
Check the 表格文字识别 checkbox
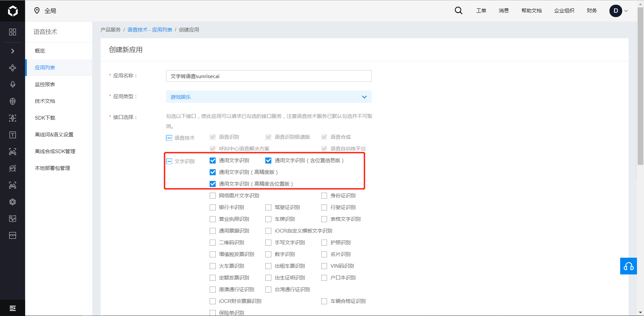pyautogui.click(x=324, y=219)
